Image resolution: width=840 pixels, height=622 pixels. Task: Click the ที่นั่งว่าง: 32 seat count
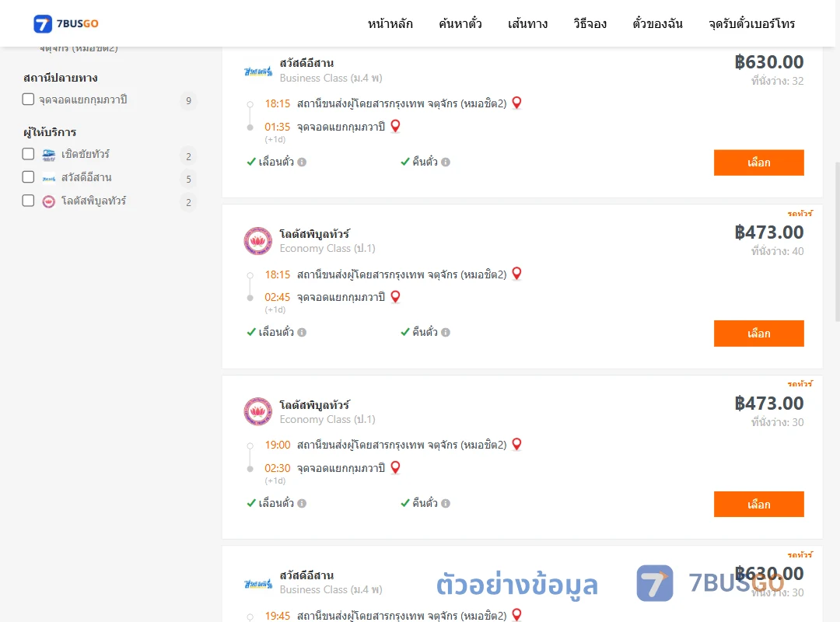click(x=777, y=81)
